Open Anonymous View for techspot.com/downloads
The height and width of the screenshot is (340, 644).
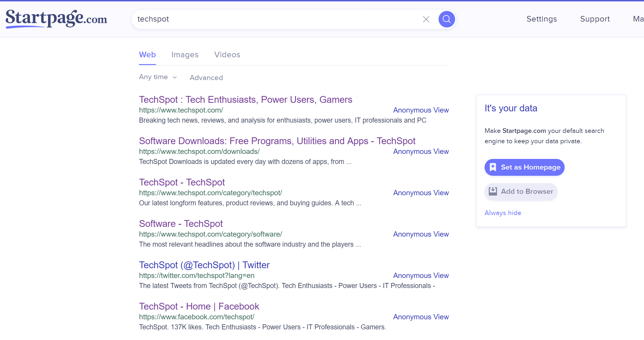(421, 152)
